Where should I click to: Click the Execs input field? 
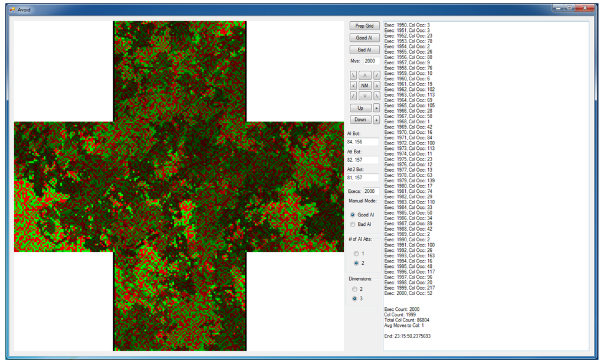370,191
